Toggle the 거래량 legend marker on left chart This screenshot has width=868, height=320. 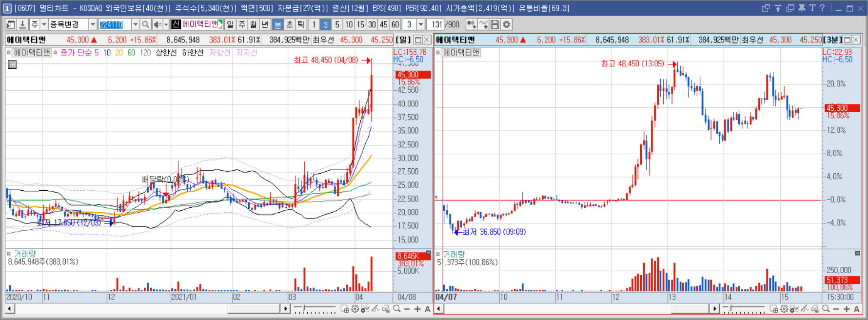pyautogui.click(x=9, y=254)
